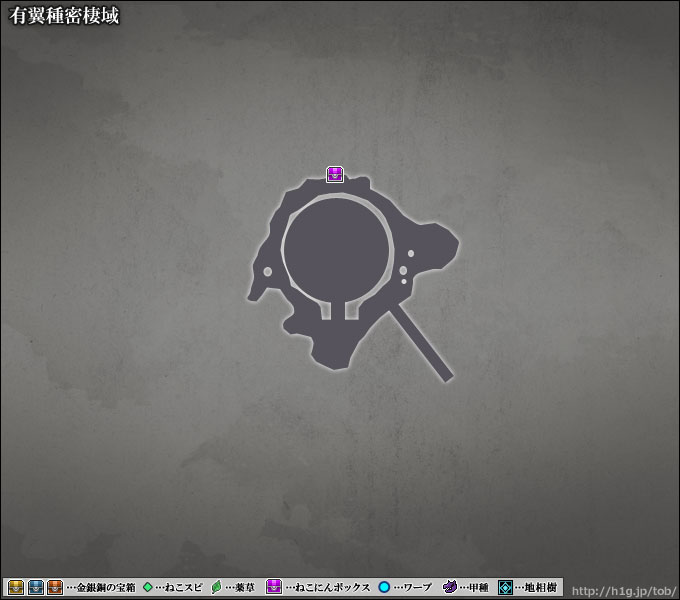The width and height of the screenshot is (680, 600).
Task: Click the purple box icon in the legend
Action: point(274,587)
